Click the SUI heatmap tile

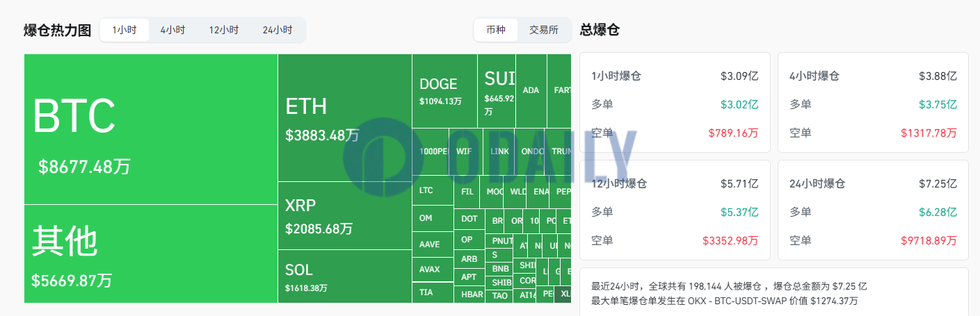[x=496, y=91]
